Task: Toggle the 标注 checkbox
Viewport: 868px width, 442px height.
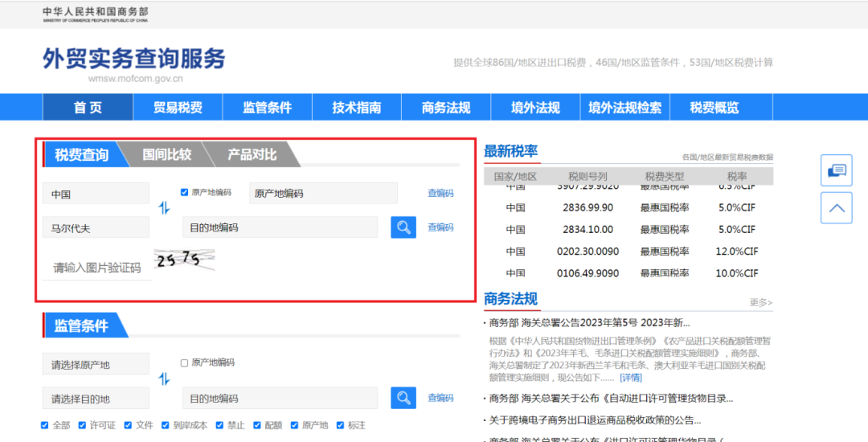Action: 339,425
